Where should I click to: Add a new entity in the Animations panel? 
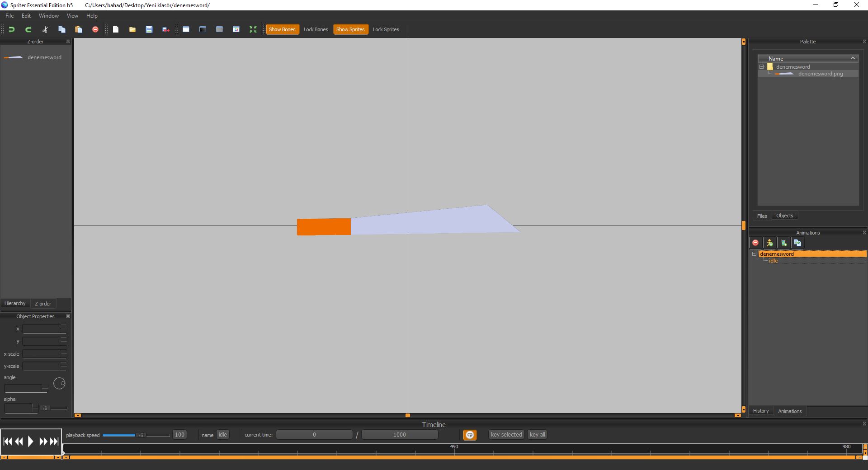coord(769,243)
